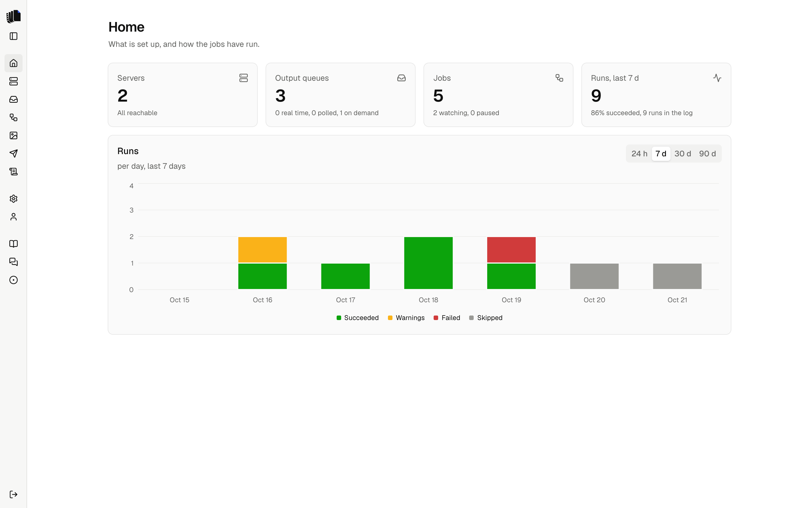This screenshot has width=812, height=508.
Task: Click the "2 watching, 0 paused" text
Action: point(466,113)
